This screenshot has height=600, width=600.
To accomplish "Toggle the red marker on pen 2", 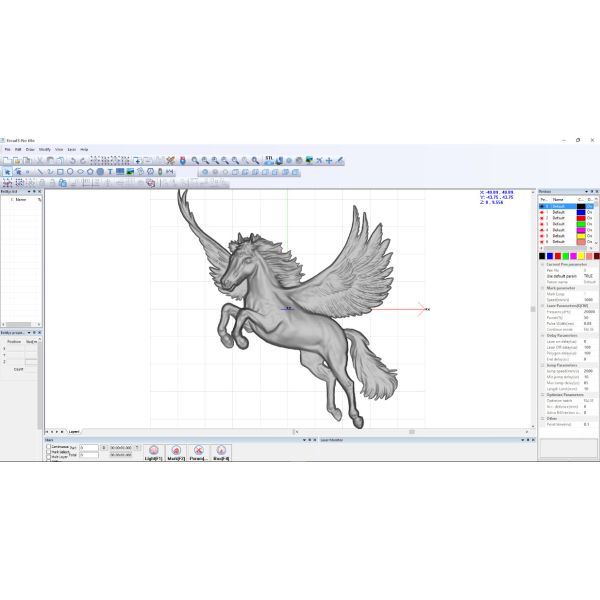I will 542,218.
